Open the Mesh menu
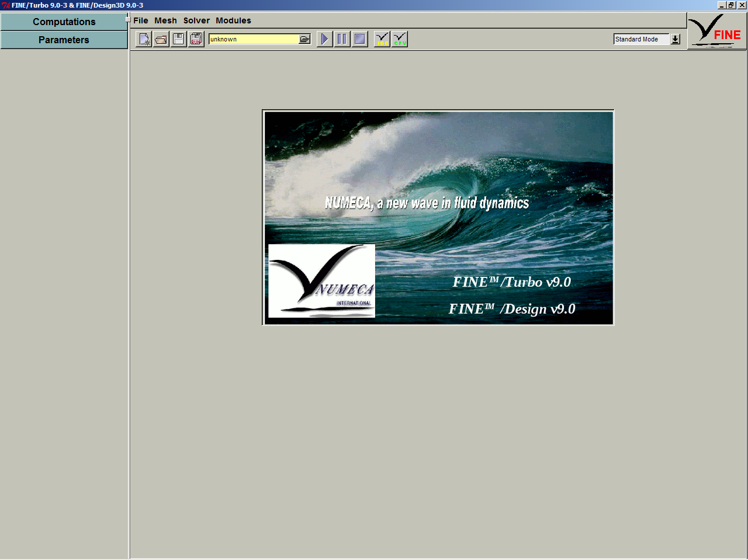Image resolution: width=748 pixels, height=560 pixels. pyautogui.click(x=165, y=20)
